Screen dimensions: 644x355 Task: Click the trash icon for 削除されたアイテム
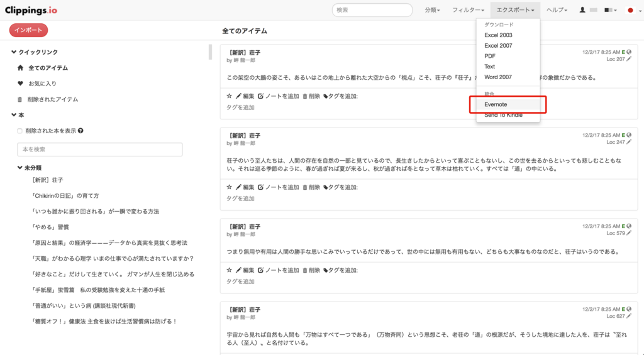point(19,99)
